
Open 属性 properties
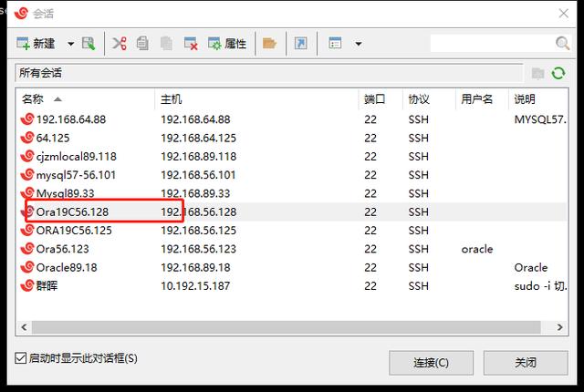point(227,44)
